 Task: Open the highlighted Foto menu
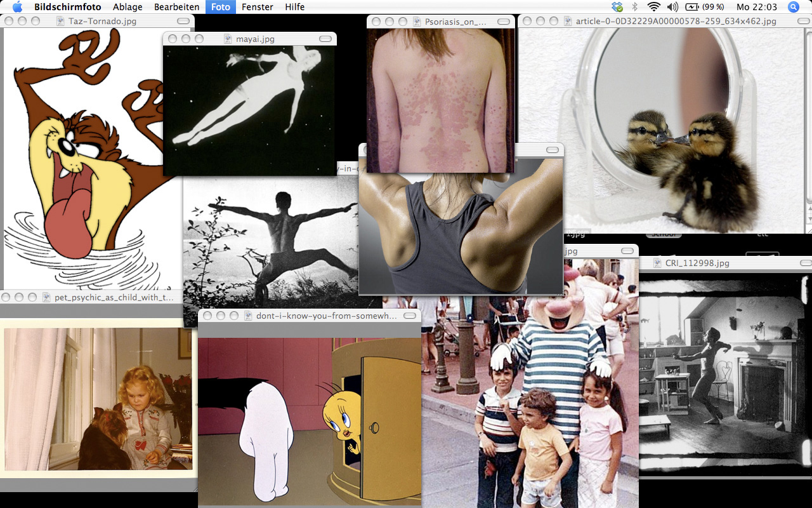pos(221,7)
